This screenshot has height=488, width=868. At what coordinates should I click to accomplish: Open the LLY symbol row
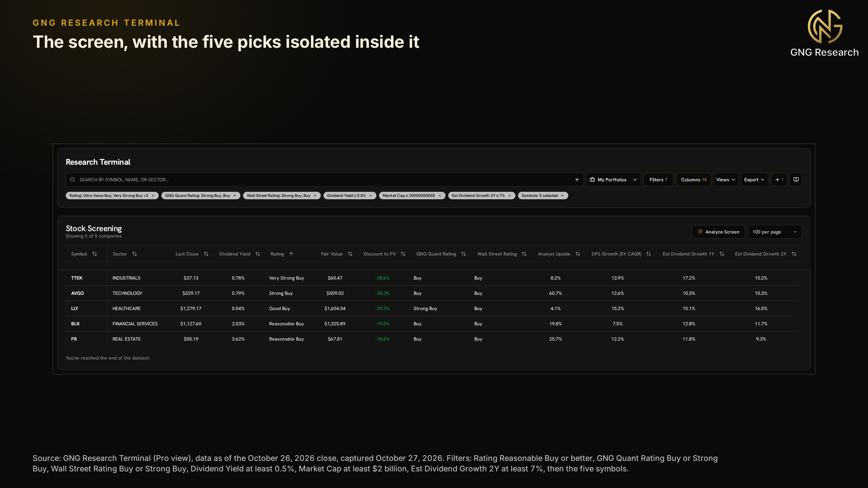(x=75, y=308)
